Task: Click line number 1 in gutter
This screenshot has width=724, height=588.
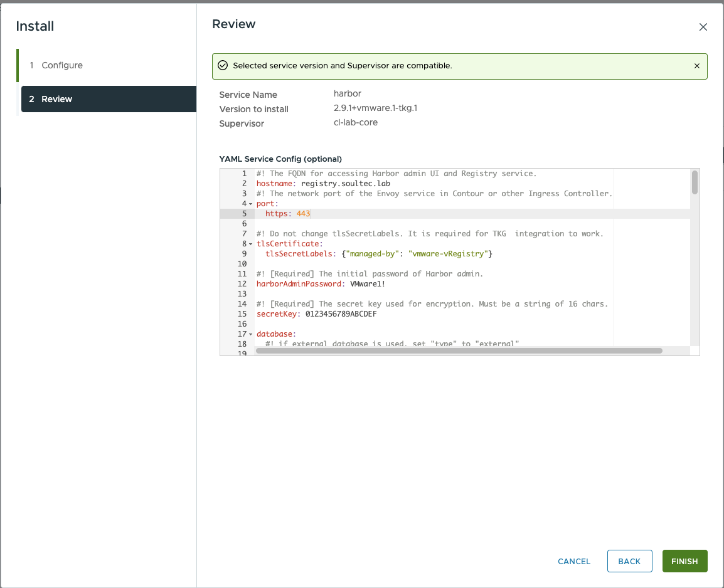Action: [244, 174]
